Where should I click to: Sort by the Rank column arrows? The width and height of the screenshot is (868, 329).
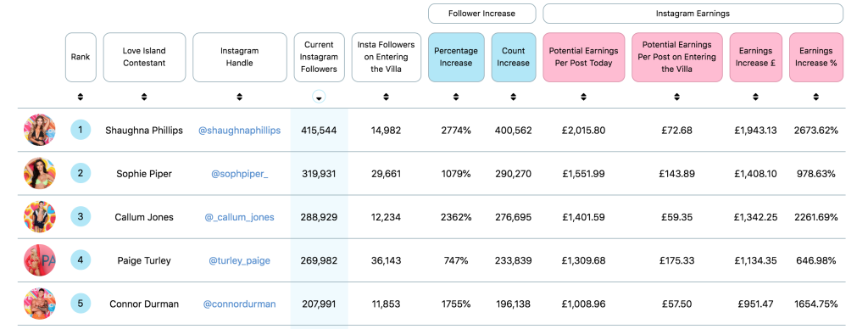pyautogui.click(x=81, y=97)
